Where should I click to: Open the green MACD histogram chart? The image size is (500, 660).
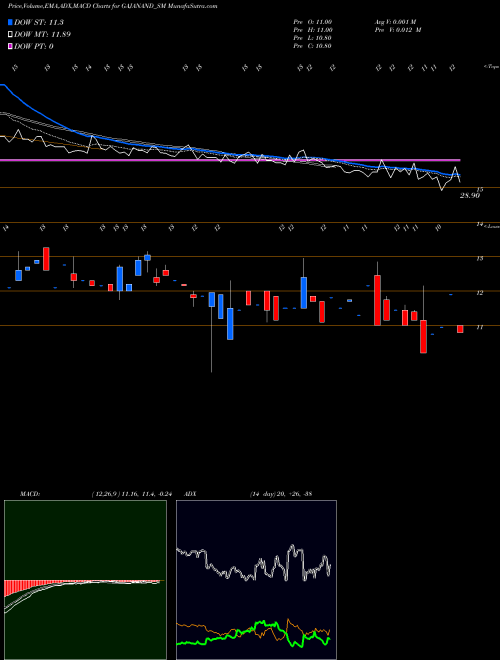[85, 580]
